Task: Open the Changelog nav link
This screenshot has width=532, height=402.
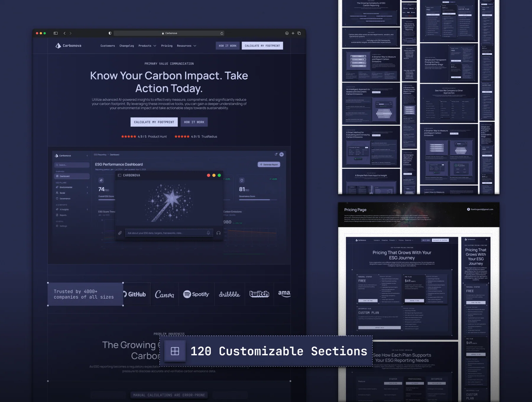Action: click(x=126, y=46)
